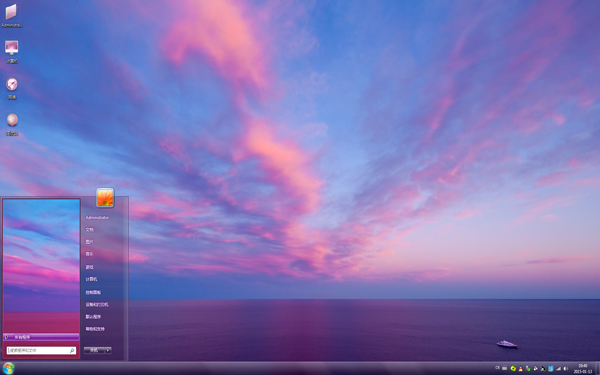The image size is (600, 375).
Task: Open 帮助和支持 (Help and Support) in the Start menu
Action: 95,329
